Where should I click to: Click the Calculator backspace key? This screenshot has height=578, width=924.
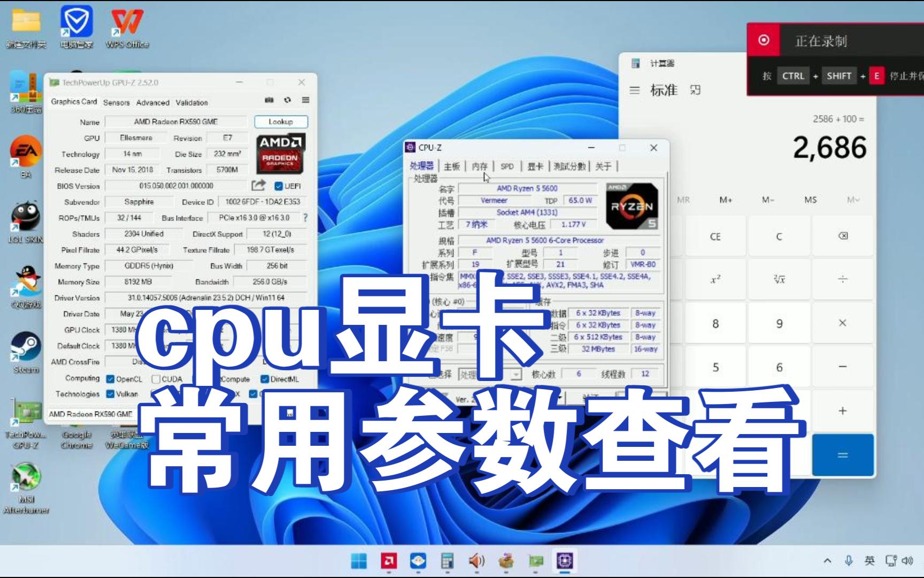tap(843, 236)
